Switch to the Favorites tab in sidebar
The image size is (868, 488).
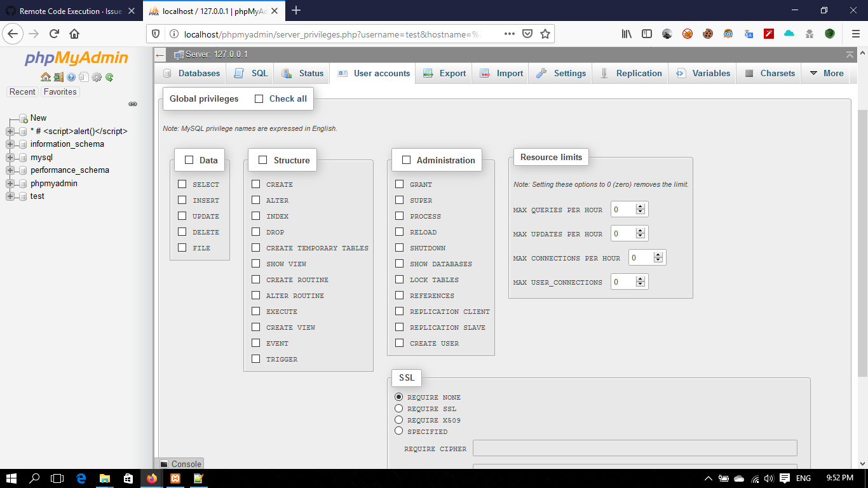[x=60, y=91]
